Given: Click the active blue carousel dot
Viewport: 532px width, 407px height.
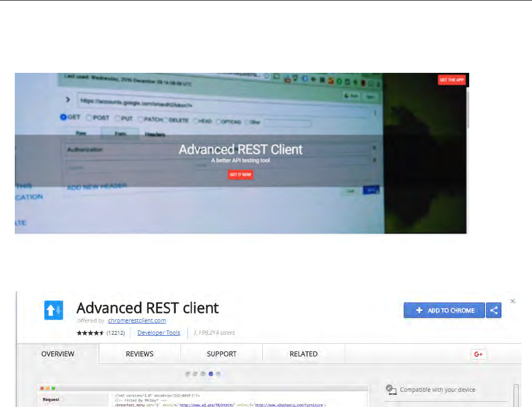Looking at the screenshot, I should pos(211,374).
